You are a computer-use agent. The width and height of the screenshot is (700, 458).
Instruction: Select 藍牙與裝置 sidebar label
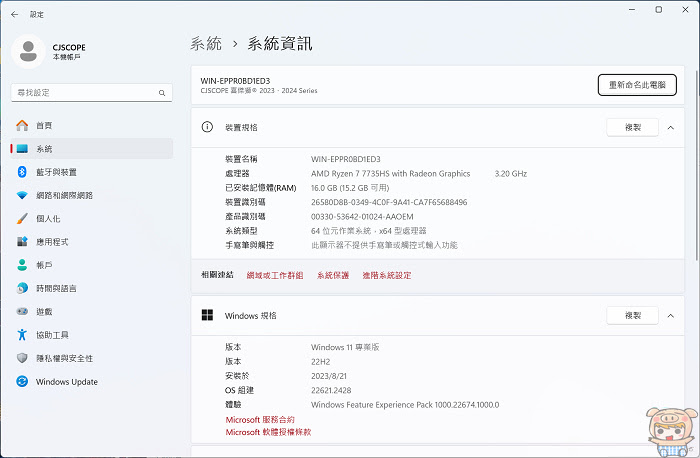pyautogui.click(x=56, y=172)
